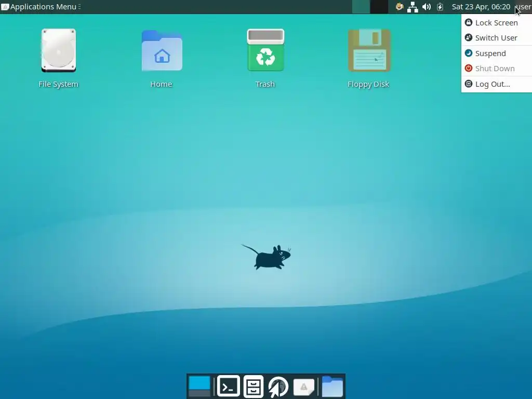
Task: Click the 'Trash' desktop label
Action: (265, 84)
